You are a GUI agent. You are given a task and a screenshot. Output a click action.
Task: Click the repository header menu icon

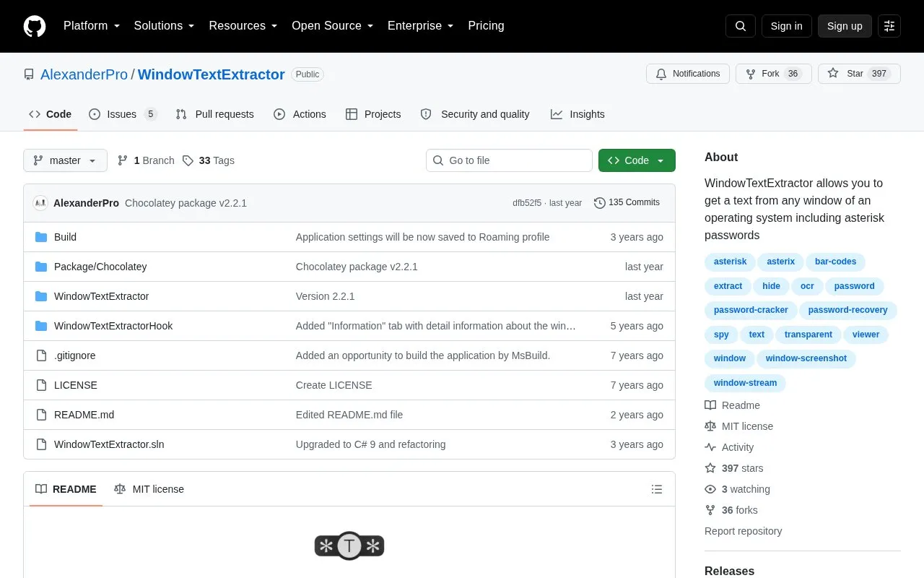point(889,26)
